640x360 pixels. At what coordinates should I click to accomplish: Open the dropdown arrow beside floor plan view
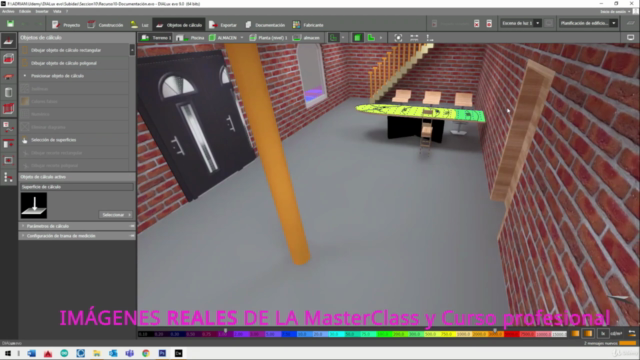(x=343, y=38)
